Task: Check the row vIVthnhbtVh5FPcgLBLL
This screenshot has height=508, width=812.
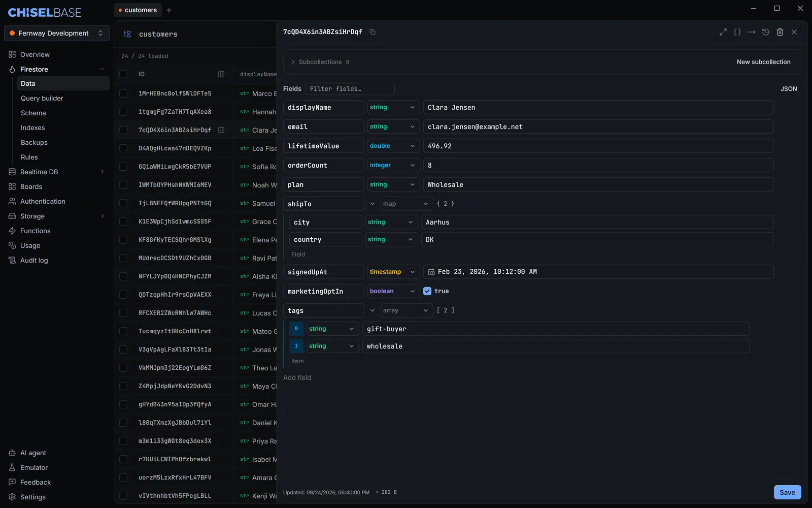Action: point(123,496)
